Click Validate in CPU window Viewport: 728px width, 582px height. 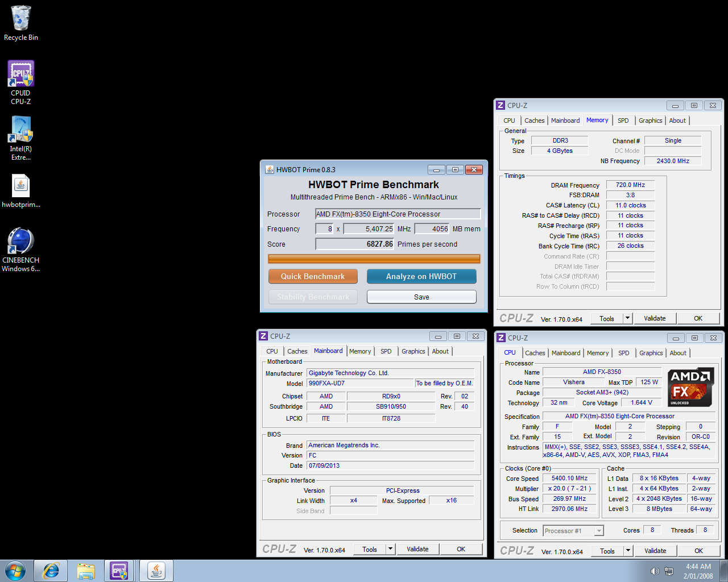pos(655,551)
